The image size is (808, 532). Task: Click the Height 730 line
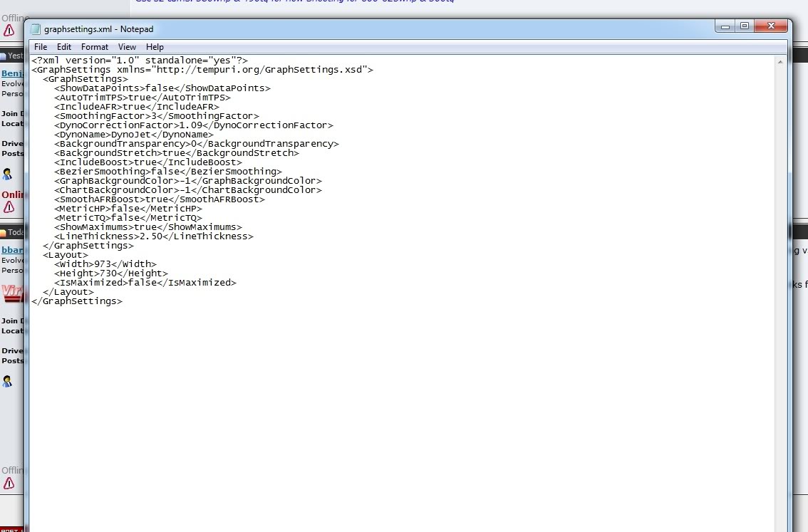(110, 273)
